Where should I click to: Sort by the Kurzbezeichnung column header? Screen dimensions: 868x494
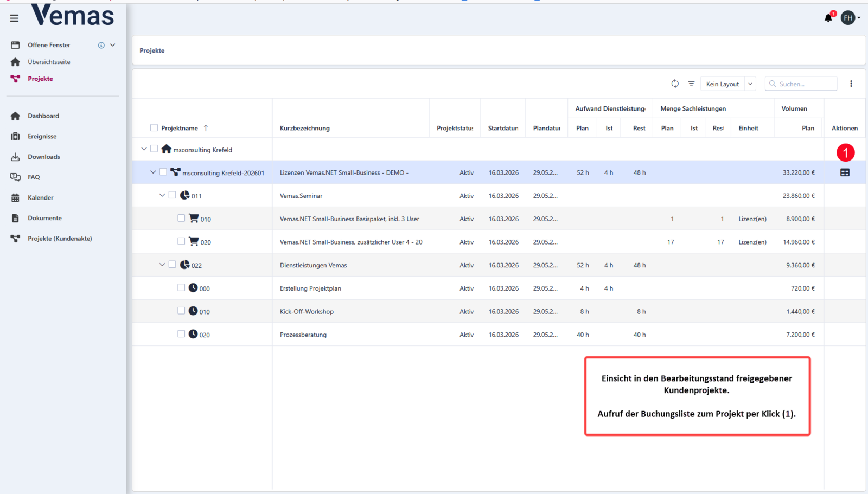[x=305, y=129]
